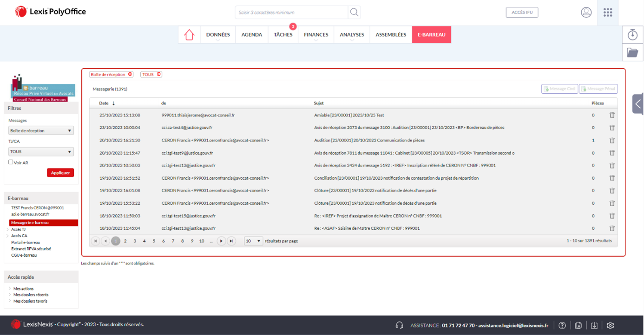Open the TJ/CA dropdown set to TOUS
This screenshot has height=335, width=644.
[41, 152]
